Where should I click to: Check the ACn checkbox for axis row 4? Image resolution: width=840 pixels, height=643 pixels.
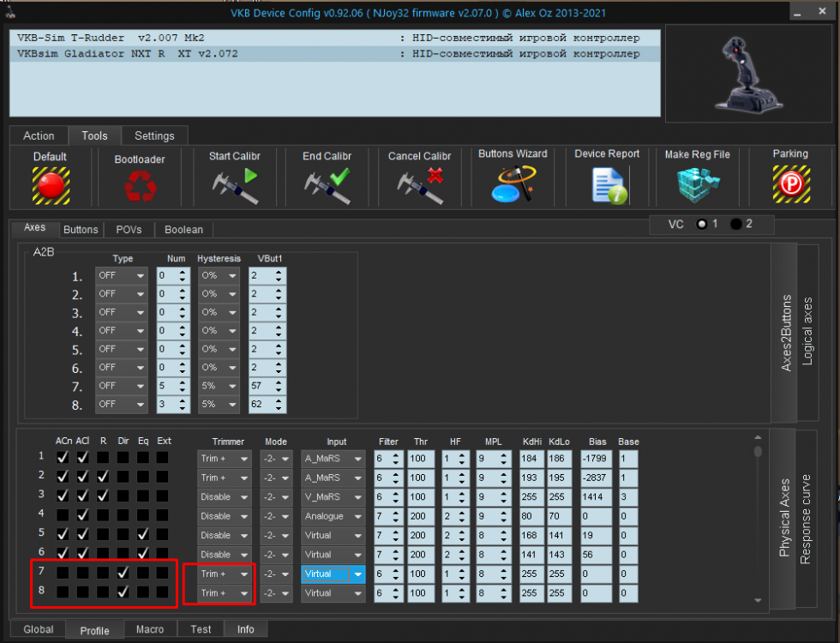[62, 516]
